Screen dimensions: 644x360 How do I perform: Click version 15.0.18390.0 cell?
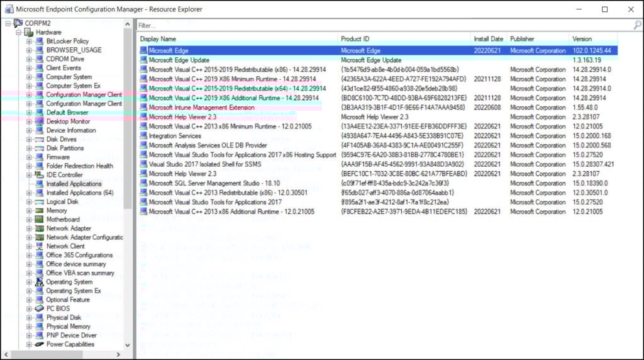tap(590, 183)
